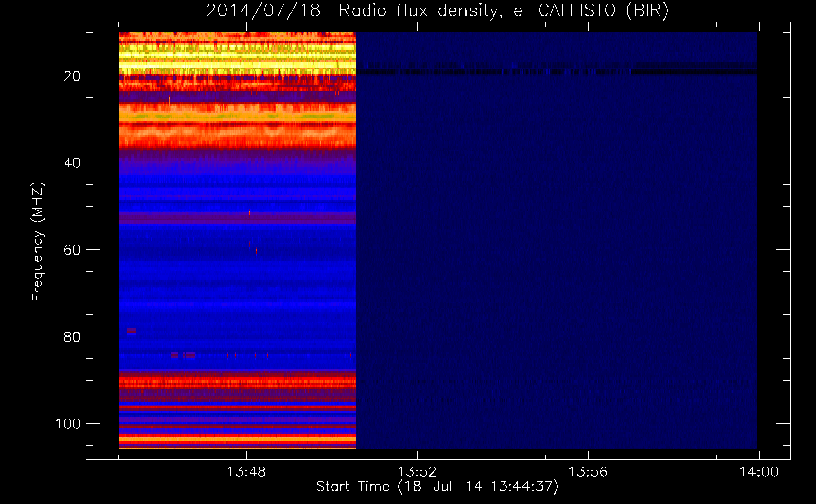The image size is (816, 504).
Task: Click the 'Start Time (18-Jul-14 13:44:37)' axis label
Action: (437, 487)
